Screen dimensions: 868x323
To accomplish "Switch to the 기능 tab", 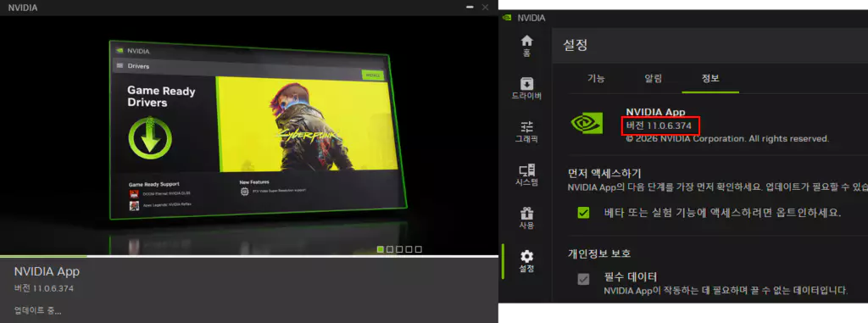I will 596,78.
